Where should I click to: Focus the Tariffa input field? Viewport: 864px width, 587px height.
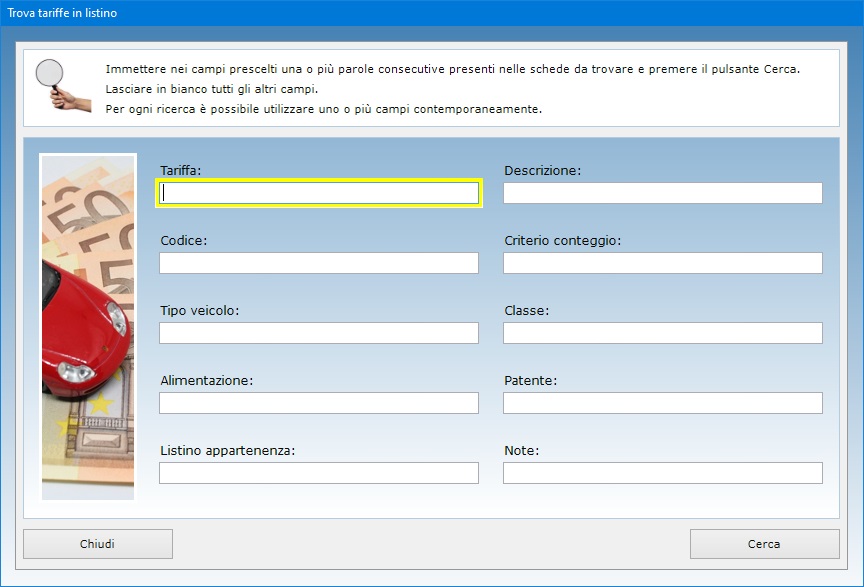pyautogui.click(x=319, y=193)
